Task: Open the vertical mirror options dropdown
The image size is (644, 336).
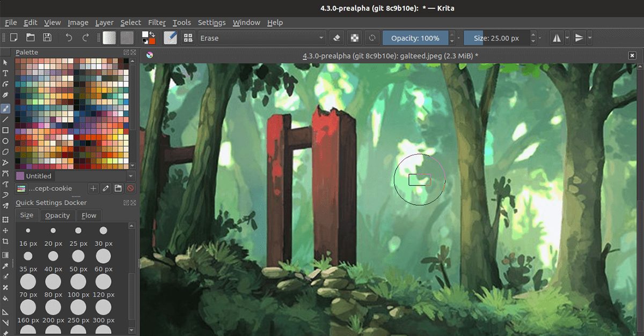Action: click(588, 38)
